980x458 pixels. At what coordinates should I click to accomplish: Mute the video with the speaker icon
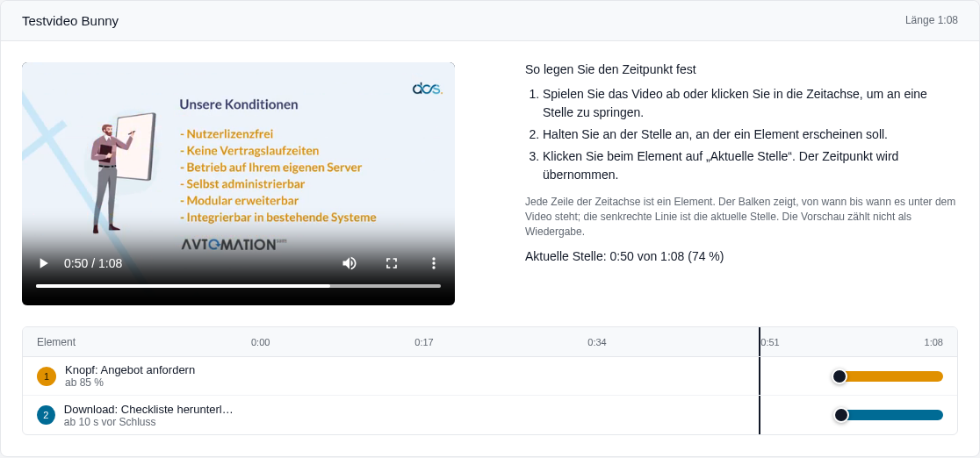pyautogui.click(x=349, y=264)
